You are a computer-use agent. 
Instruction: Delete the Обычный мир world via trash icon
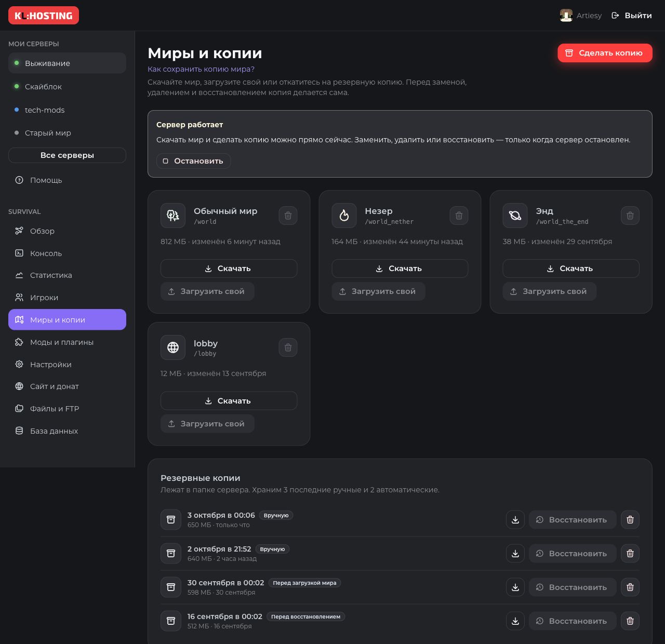click(288, 216)
